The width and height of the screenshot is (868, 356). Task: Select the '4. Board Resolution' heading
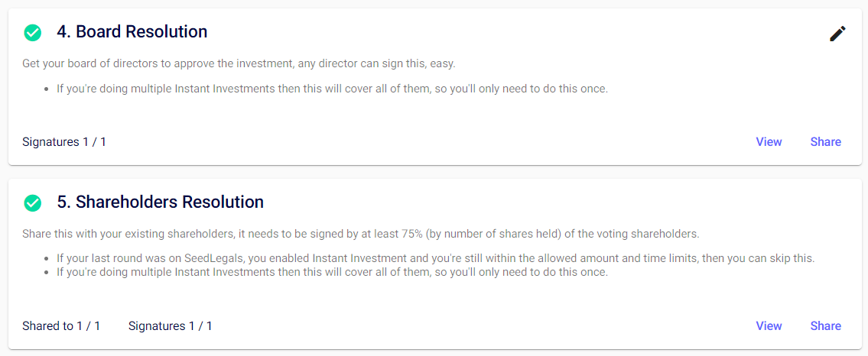tap(132, 32)
